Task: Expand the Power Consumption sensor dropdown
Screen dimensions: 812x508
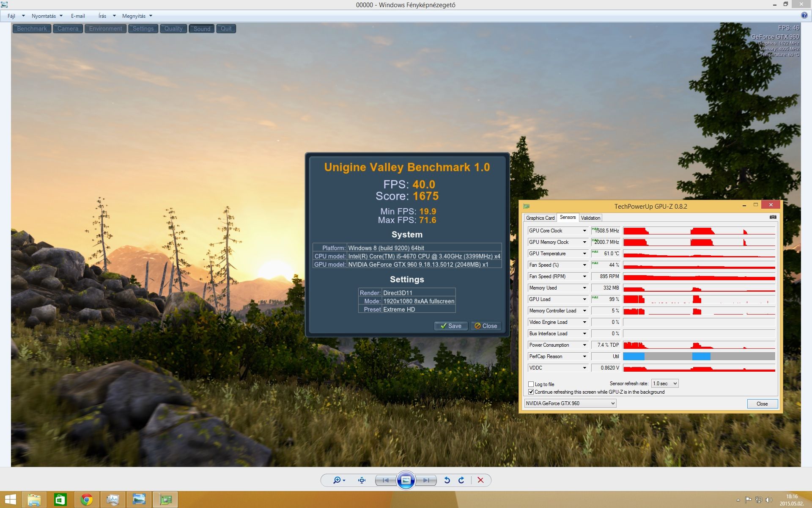Action: pyautogui.click(x=584, y=345)
